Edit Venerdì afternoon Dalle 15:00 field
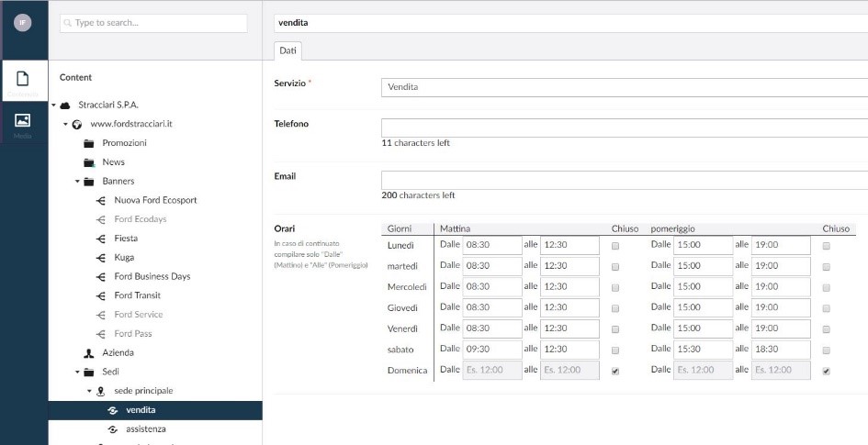Viewport: 868px width, 445px height. [x=703, y=328]
